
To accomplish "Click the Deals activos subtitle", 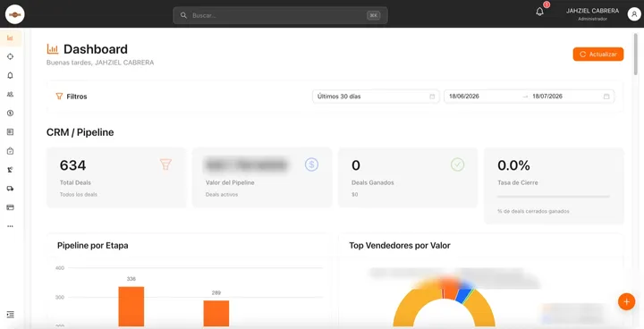I will pyautogui.click(x=222, y=195).
